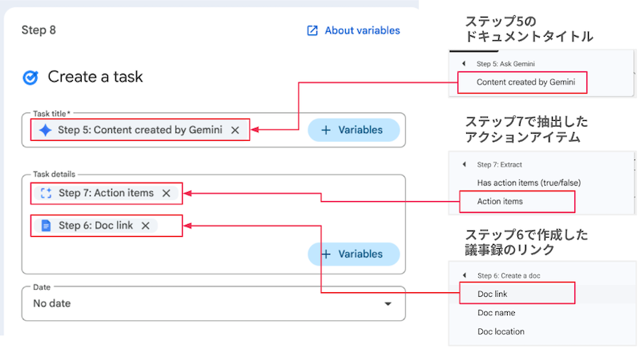Click the Step 5 chip text in Task title
Screen dimensions: 644x349
[140, 130]
